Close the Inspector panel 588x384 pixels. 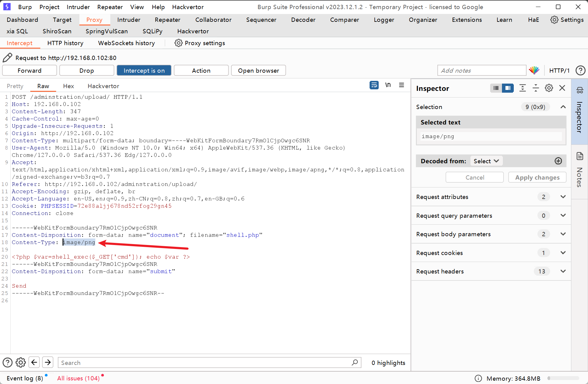click(562, 88)
